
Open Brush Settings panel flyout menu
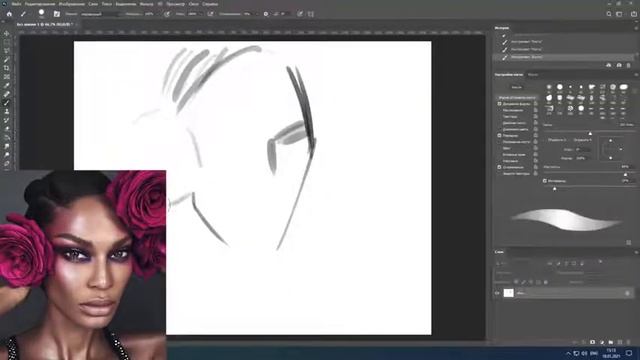coord(636,75)
